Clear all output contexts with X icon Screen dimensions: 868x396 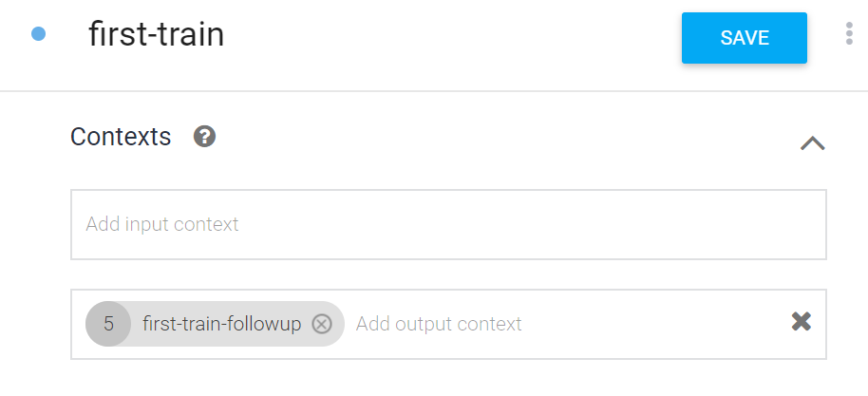pos(802,322)
